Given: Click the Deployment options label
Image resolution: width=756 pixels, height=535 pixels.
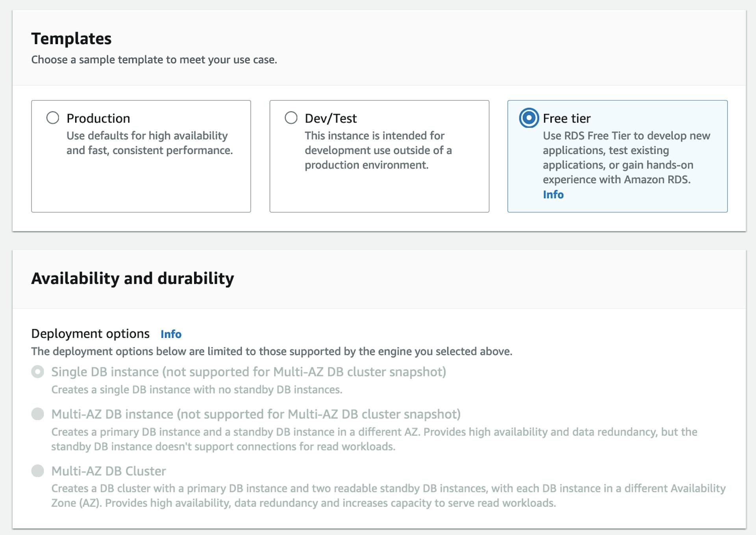Looking at the screenshot, I should pos(90,334).
